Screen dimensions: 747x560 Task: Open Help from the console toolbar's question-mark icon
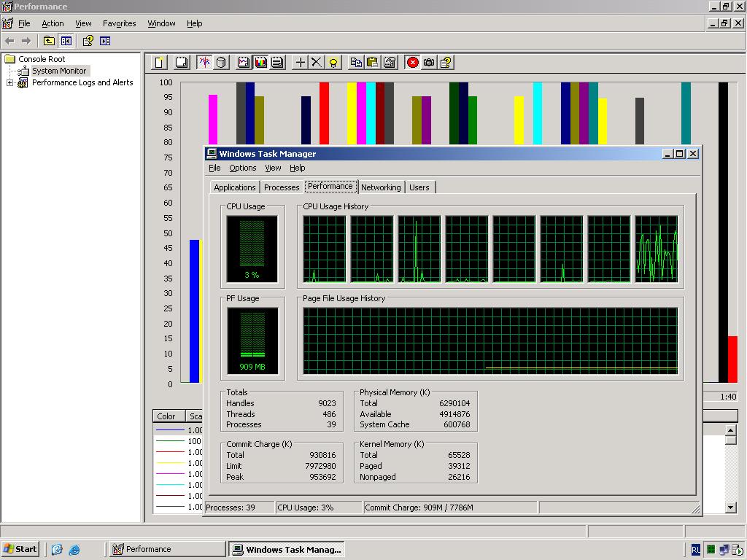[x=88, y=41]
